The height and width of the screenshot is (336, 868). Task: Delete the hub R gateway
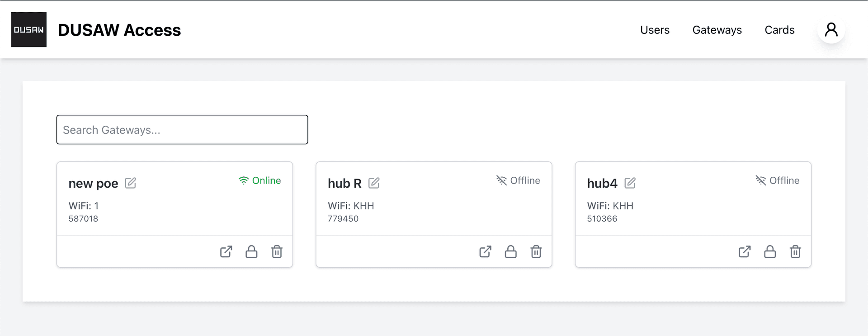(x=536, y=252)
